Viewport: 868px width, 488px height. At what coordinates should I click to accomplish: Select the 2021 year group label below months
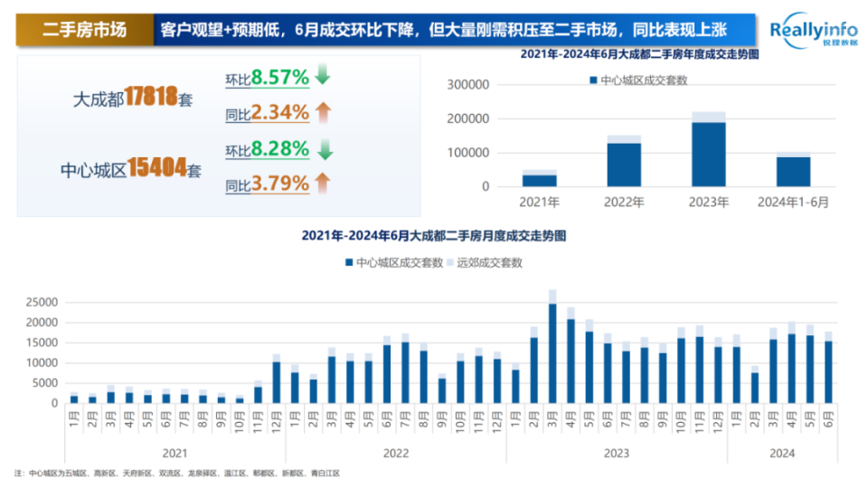tap(175, 453)
